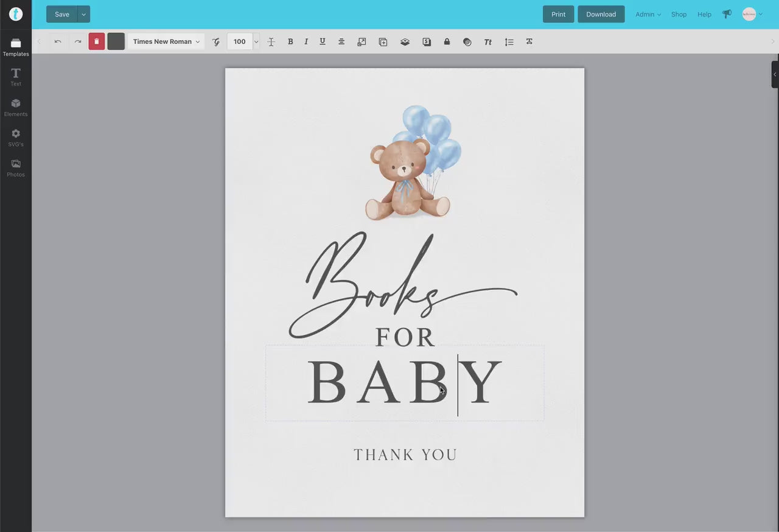Open the layers arrangement tool
The height and width of the screenshot is (532, 779).
tap(405, 41)
